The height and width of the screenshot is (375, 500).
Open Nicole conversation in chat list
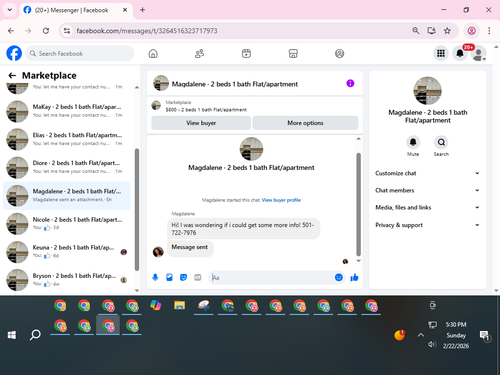(66, 224)
